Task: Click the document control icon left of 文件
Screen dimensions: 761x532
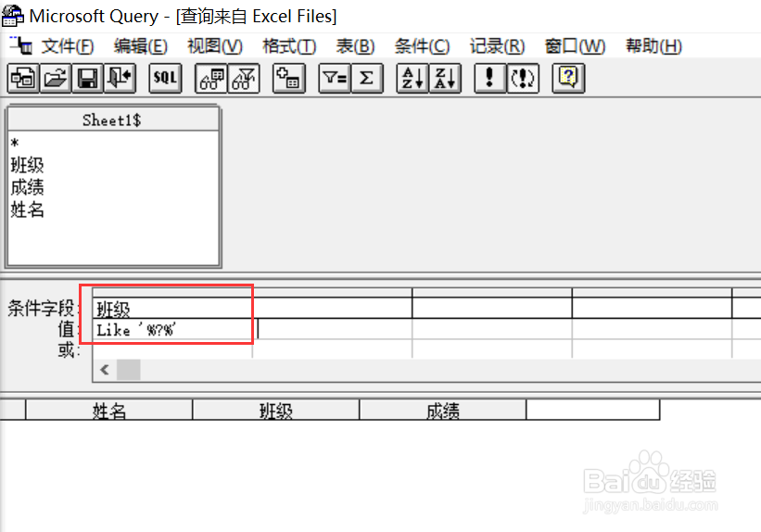Action: pos(21,45)
